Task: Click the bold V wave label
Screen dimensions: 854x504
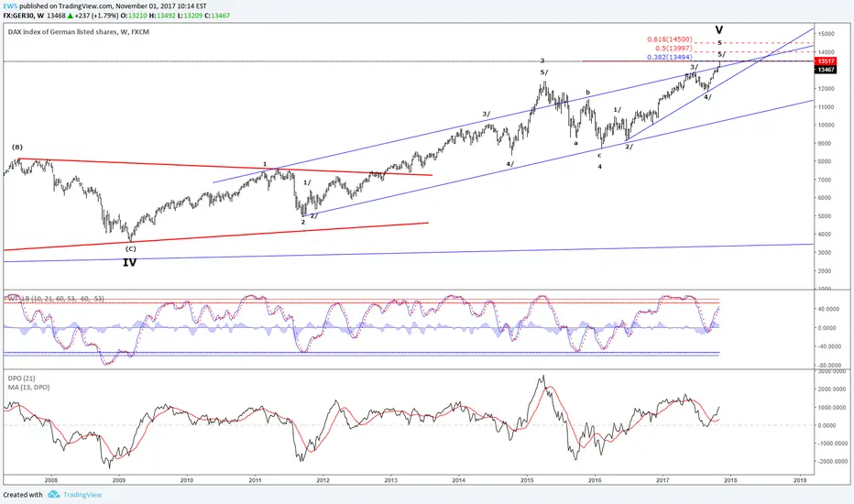Action: (719, 29)
